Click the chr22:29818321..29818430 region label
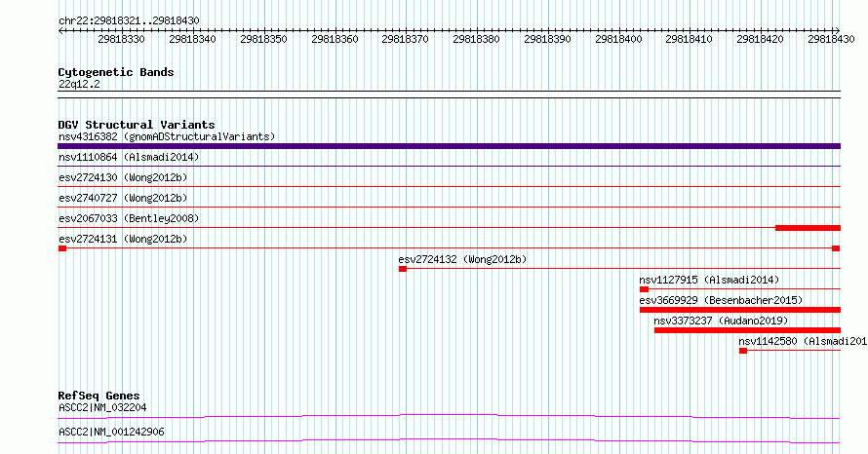 (x=129, y=21)
